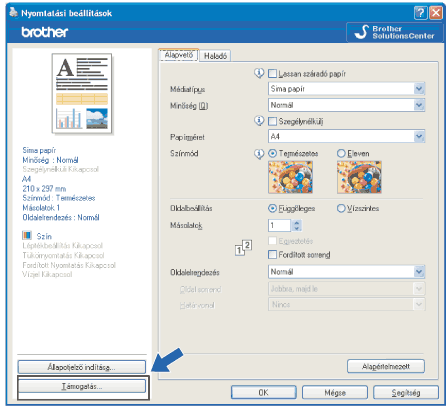Click the info icon beside Színmód
This screenshot has height=413, width=448.
(x=259, y=153)
